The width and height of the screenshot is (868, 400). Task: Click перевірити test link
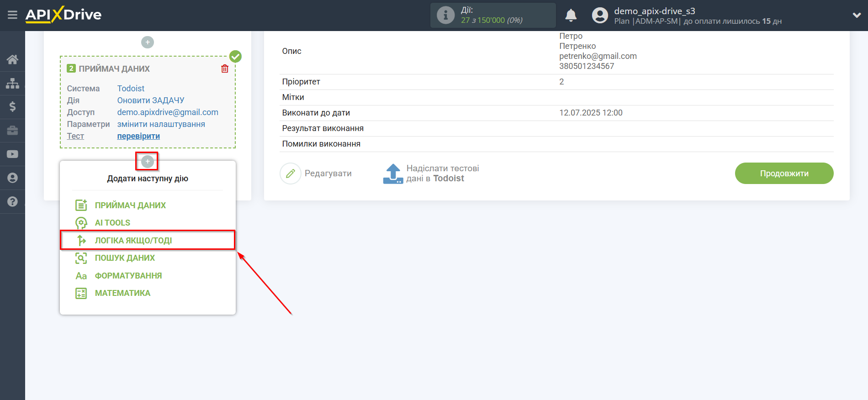[x=138, y=136]
